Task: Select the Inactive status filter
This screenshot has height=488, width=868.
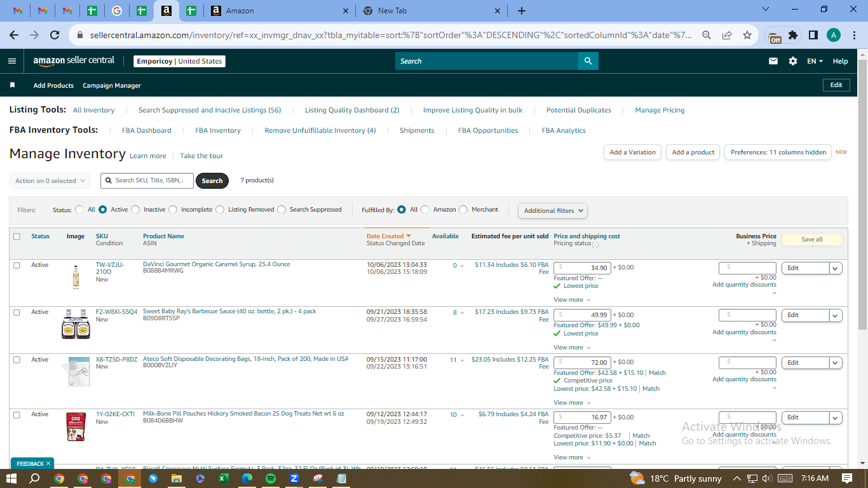Action: (x=135, y=210)
